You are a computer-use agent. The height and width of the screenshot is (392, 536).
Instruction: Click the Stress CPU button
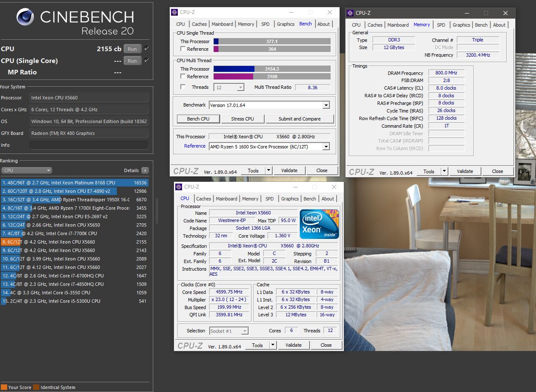point(243,119)
